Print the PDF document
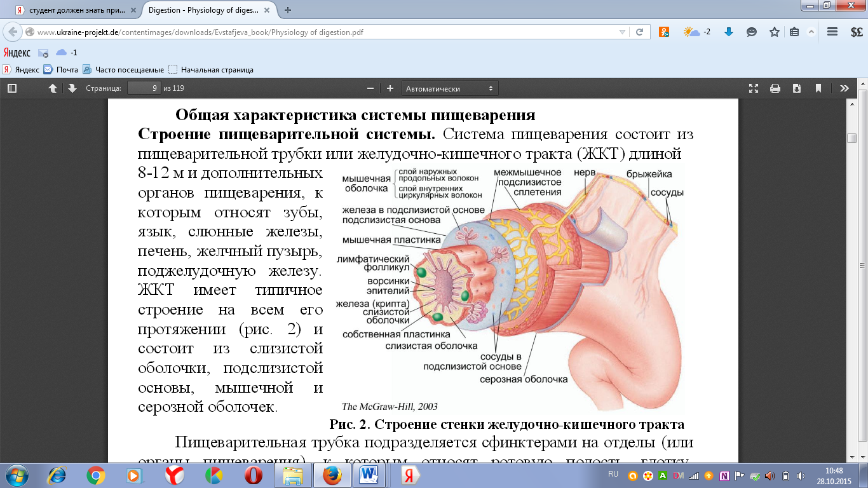Screen dimensions: 868x488 pyautogui.click(x=775, y=88)
